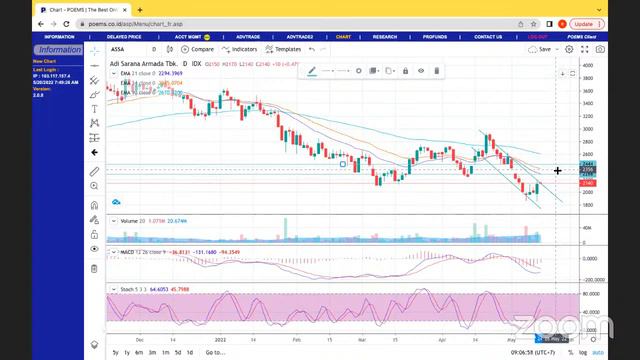Open the chart pattern tools
The image size is (640, 360).
pos(94,123)
